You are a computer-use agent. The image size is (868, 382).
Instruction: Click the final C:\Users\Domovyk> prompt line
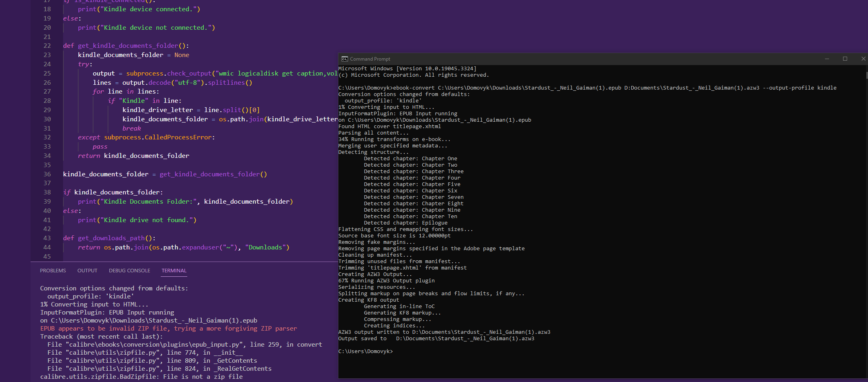[x=366, y=351]
